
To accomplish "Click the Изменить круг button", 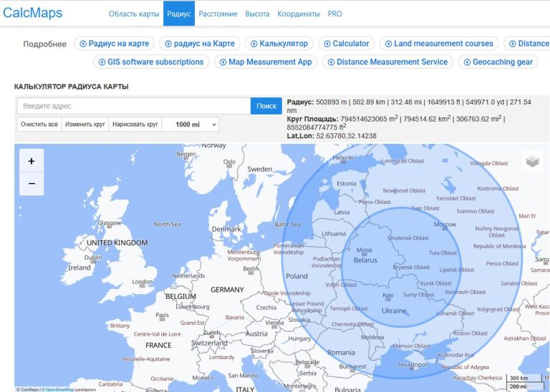I will 85,124.
